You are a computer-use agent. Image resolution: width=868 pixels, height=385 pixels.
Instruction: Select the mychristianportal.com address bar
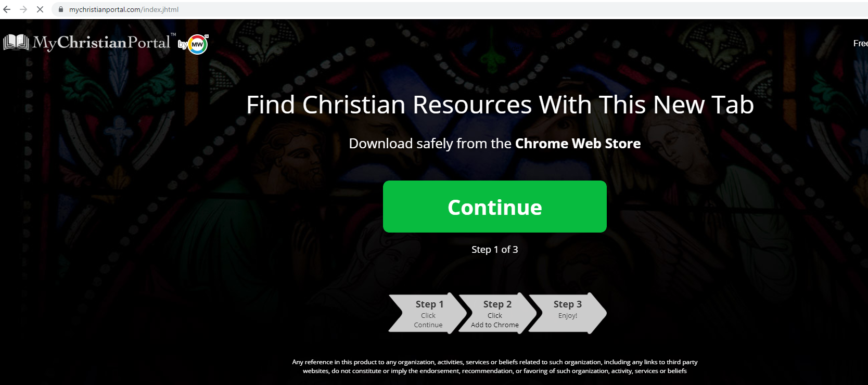[x=458, y=9]
